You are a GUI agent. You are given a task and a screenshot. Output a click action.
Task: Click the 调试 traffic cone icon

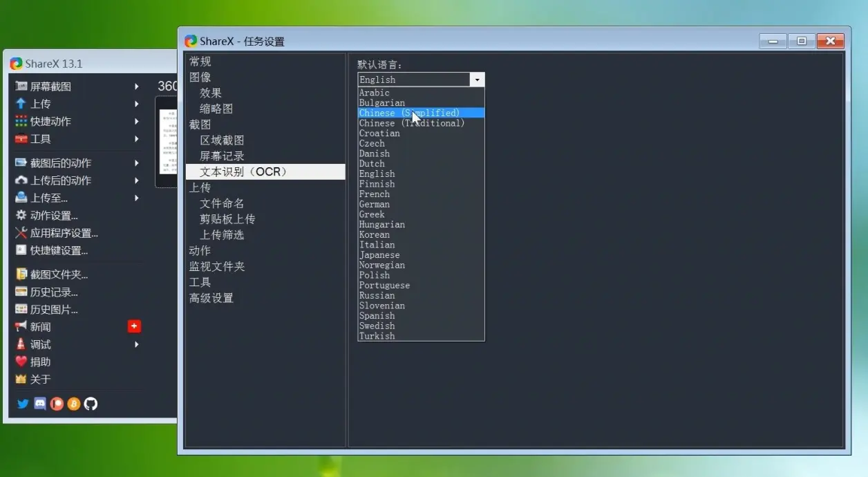(x=21, y=344)
